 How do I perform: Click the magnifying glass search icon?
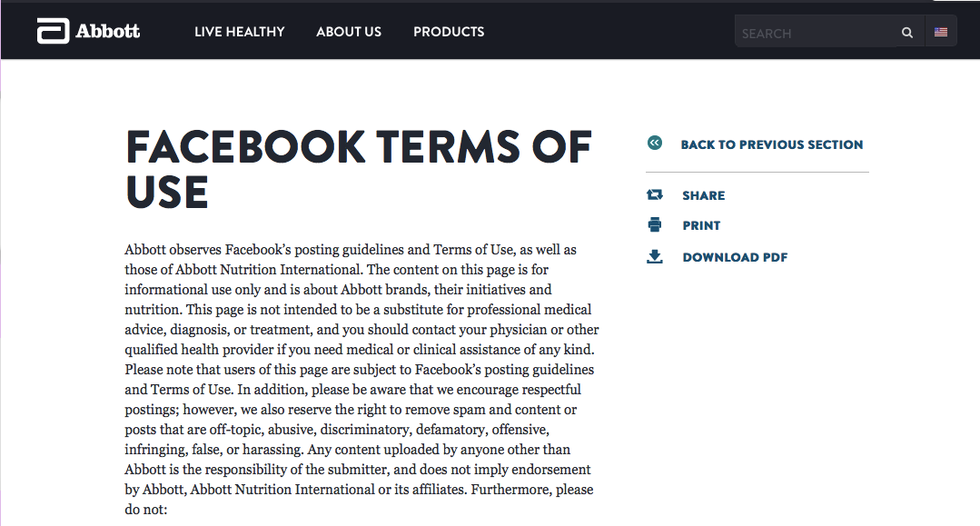pyautogui.click(x=906, y=33)
